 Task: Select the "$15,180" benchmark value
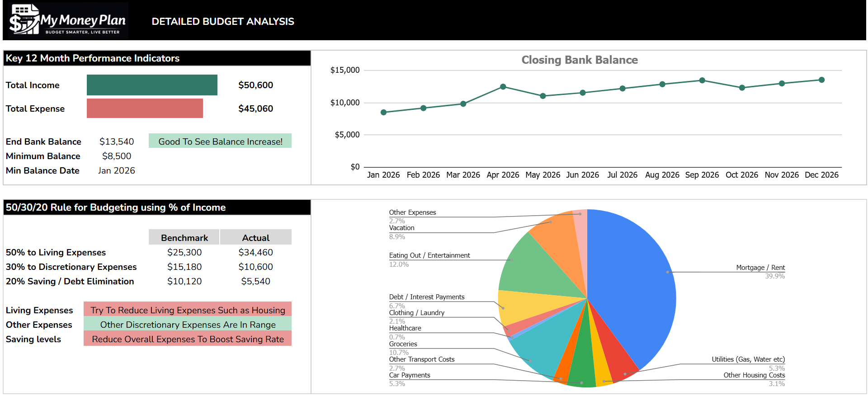[x=184, y=267]
